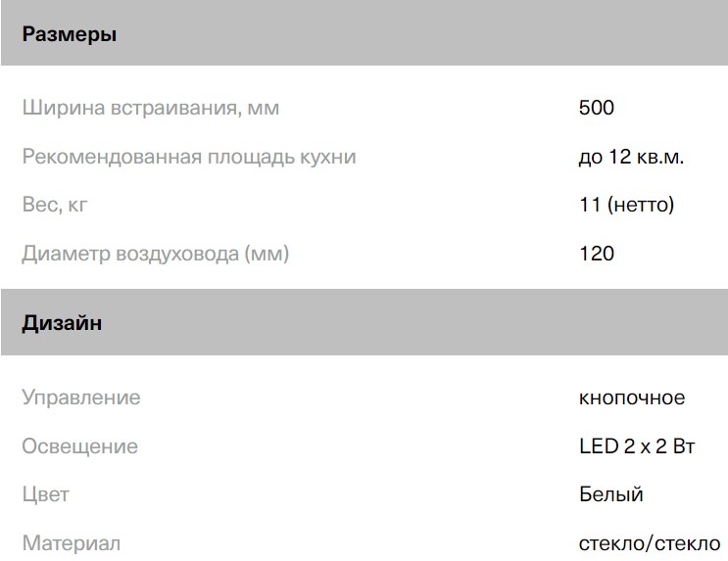Click the Цвет label
This screenshot has height=561, width=728.
pyautogui.click(x=45, y=494)
